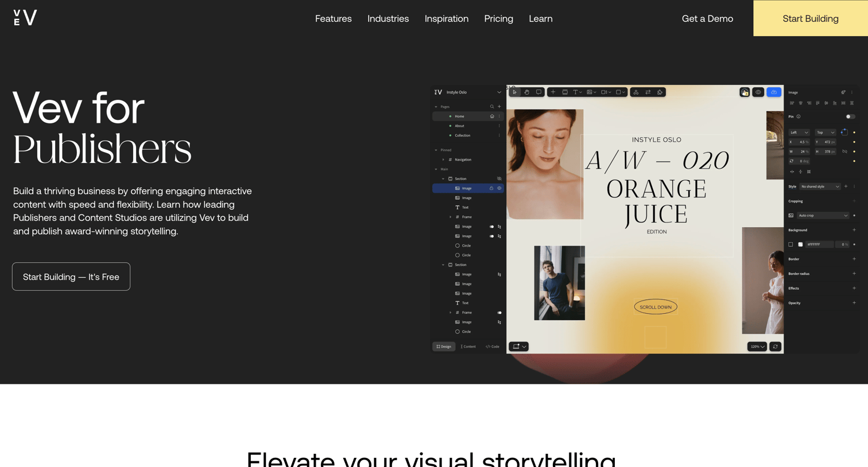Open the device viewport dropdown

tap(519, 347)
